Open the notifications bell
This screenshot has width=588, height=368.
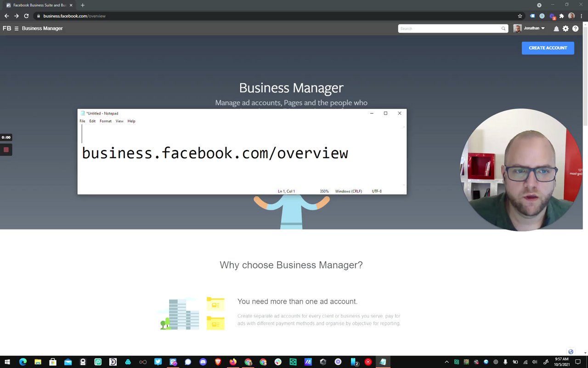point(556,29)
